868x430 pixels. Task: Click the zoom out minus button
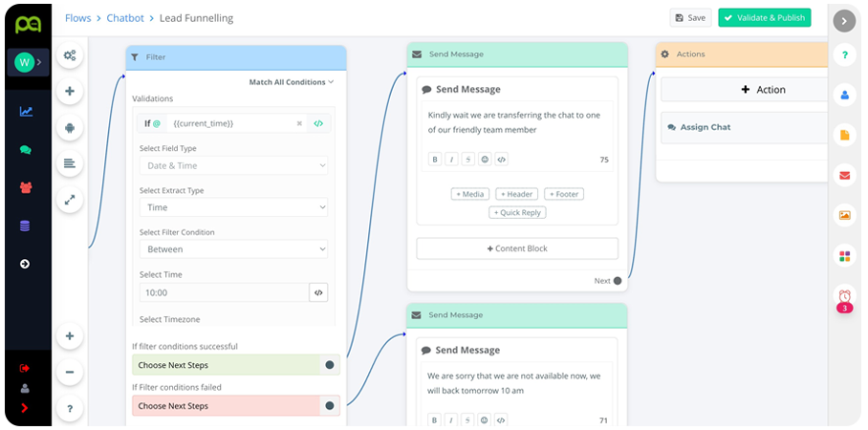point(70,372)
